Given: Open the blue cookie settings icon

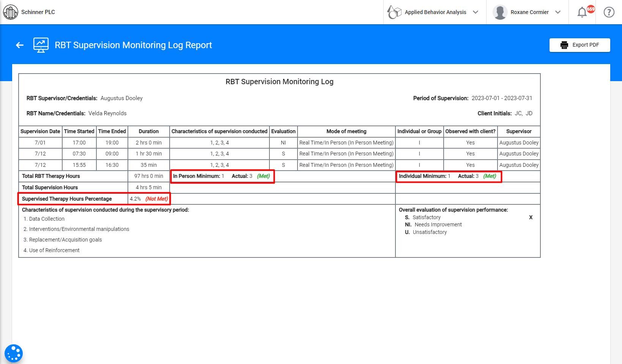Looking at the screenshot, I should coord(14,353).
